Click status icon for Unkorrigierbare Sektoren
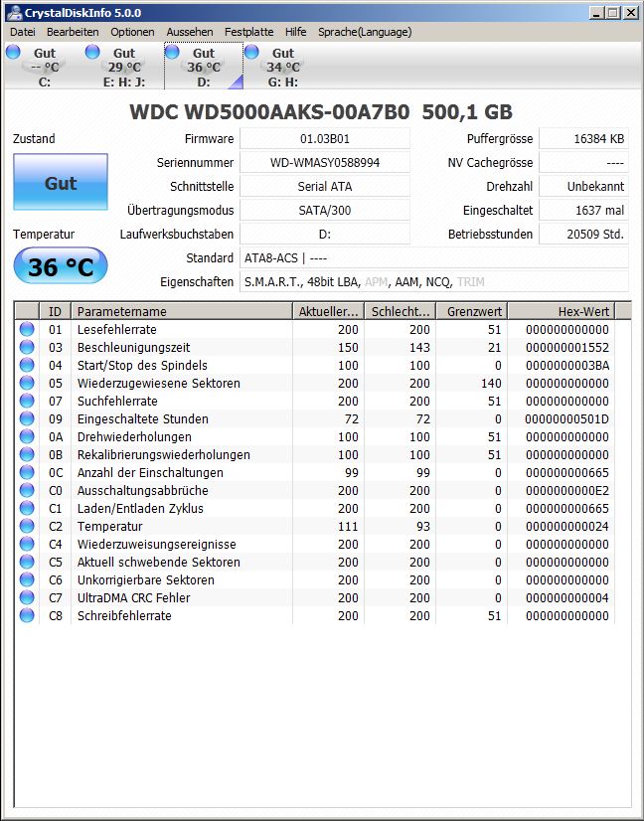The image size is (644, 821). 27,579
